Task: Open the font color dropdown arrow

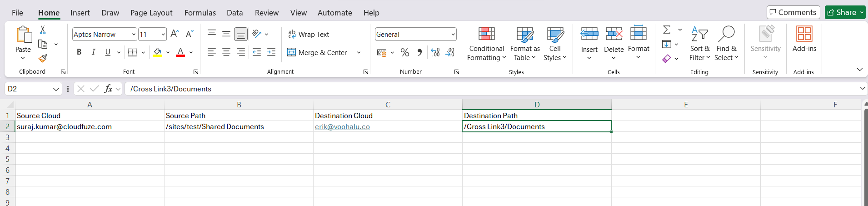Action: click(x=191, y=53)
